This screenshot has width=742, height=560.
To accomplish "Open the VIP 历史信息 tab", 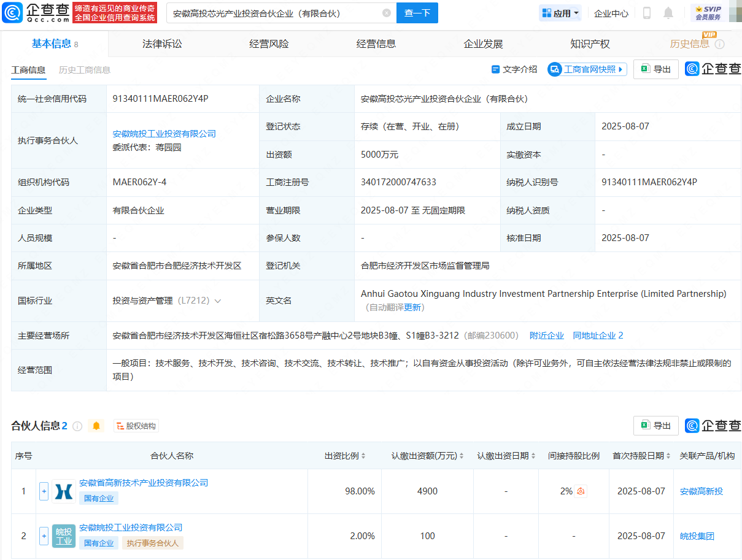I will tap(690, 44).
